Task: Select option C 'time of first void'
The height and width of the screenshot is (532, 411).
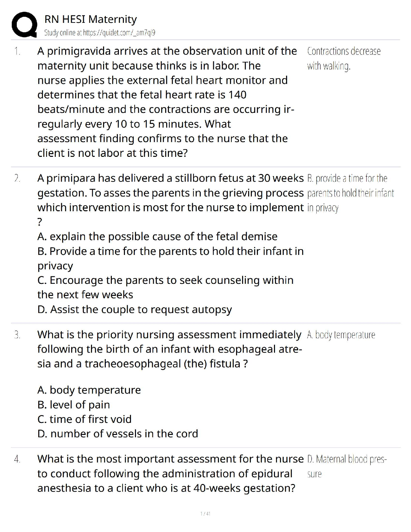Action: point(85,419)
